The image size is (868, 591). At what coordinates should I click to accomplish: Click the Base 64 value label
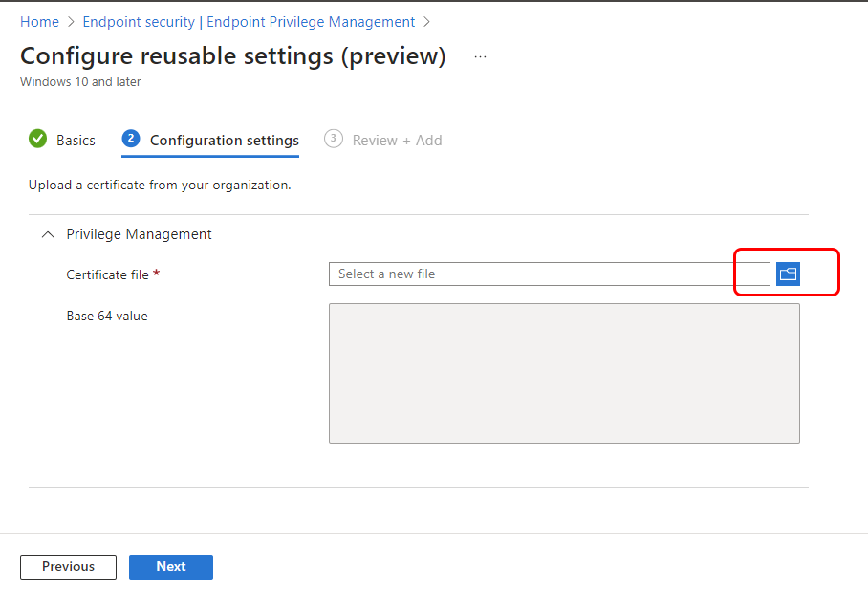[x=107, y=316]
